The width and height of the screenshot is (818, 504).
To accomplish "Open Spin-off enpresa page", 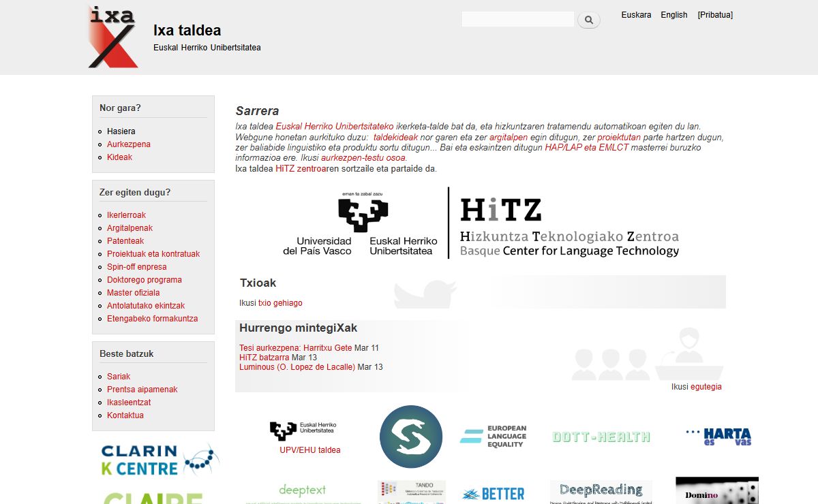I will click(137, 267).
